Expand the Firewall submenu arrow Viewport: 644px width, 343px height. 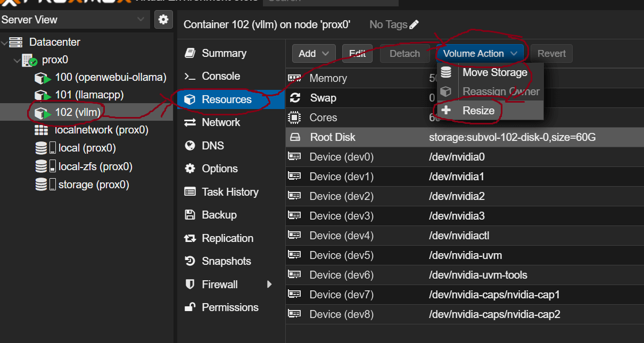pyautogui.click(x=269, y=285)
